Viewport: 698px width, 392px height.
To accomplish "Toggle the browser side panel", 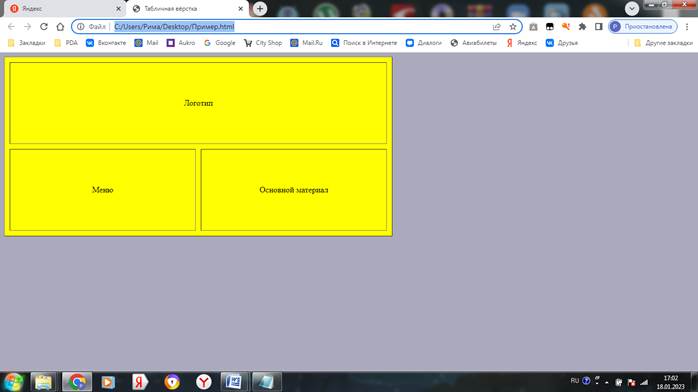I will pos(599,27).
